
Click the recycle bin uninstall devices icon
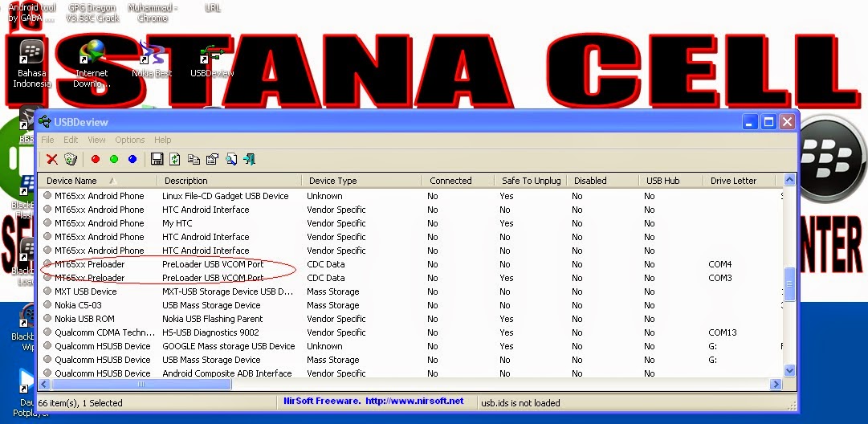pos(71,160)
